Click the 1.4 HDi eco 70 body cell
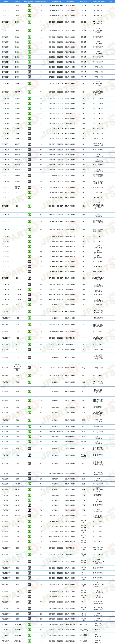115x644 pixels. click(x=84, y=455)
